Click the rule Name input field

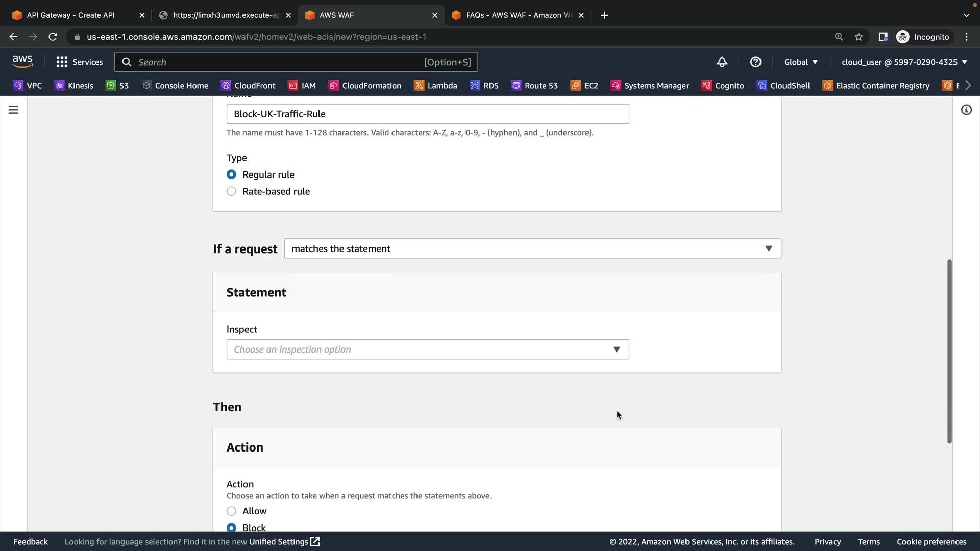(x=427, y=114)
